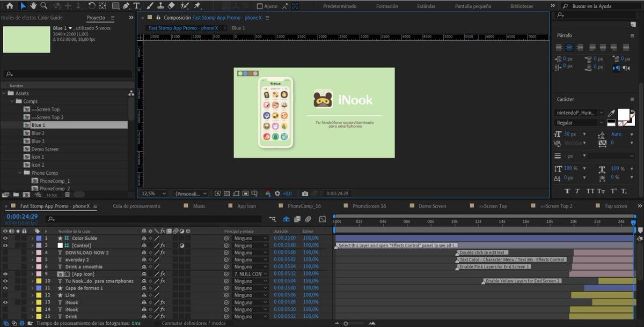644x327 pixels.
Task: Hide the Capa de formas 1 layer
Action: 5,288
